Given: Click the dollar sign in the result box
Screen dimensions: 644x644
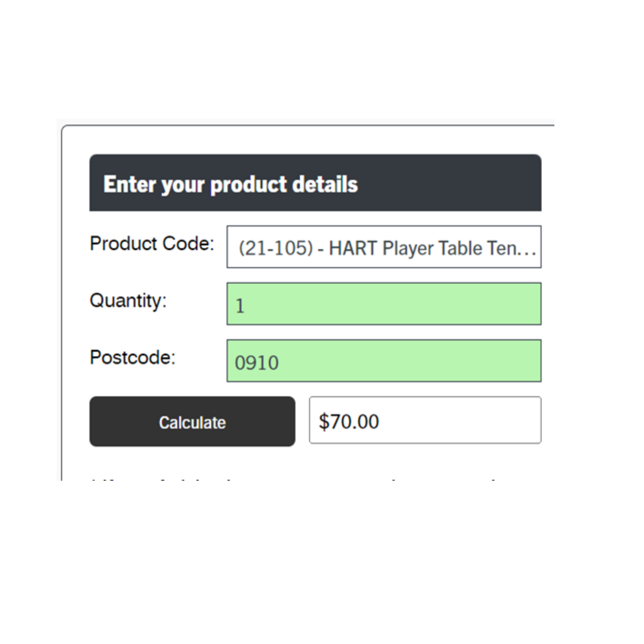Looking at the screenshot, I should (324, 421).
